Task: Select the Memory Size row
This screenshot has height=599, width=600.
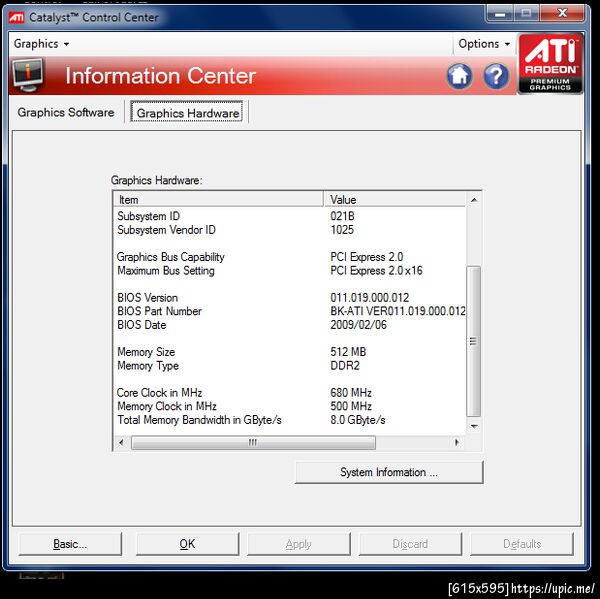Action: pos(290,352)
